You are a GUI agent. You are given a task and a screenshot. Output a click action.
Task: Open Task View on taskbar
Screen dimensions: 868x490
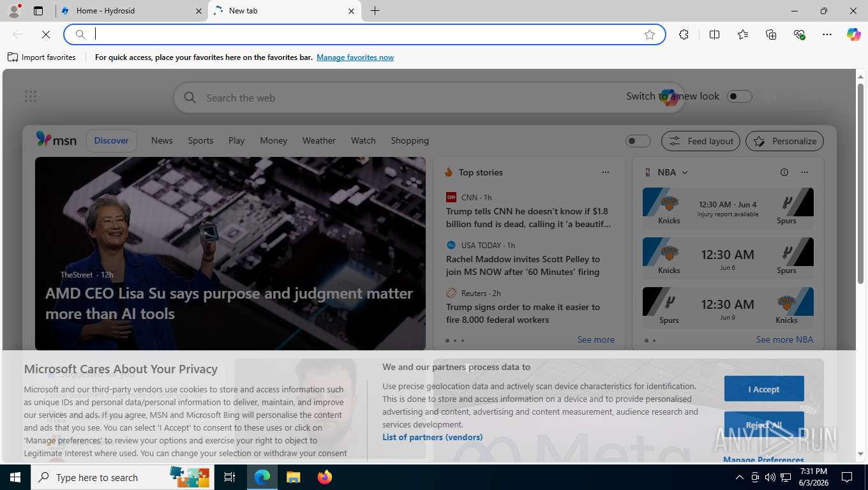[230, 477]
